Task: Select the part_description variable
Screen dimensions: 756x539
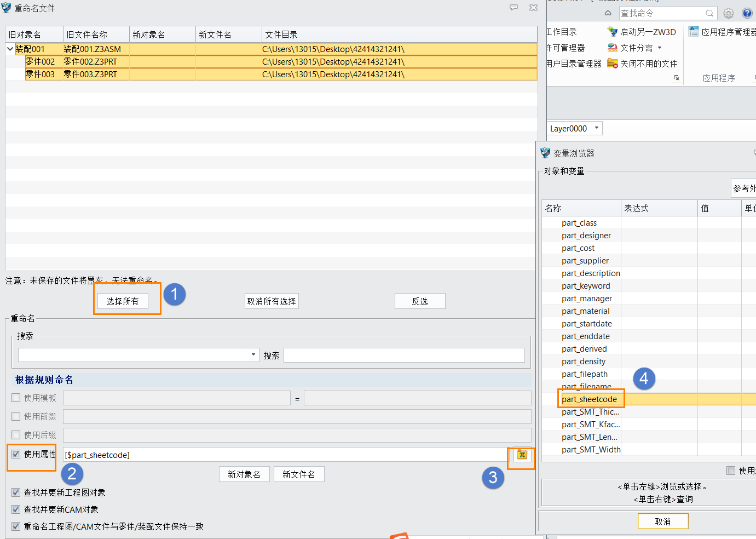Action: tap(591, 273)
